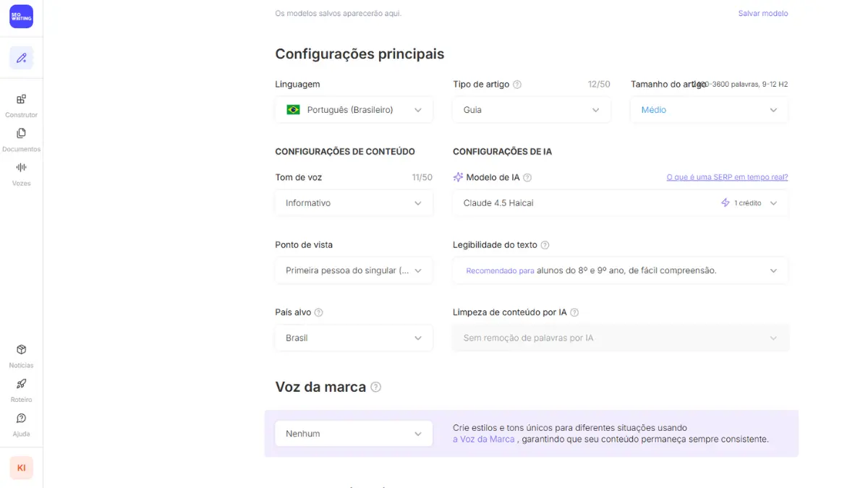This screenshot has height=488, width=868.
Task: Open the Tamanho do artigo Médio dropdown
Action: 709,110
